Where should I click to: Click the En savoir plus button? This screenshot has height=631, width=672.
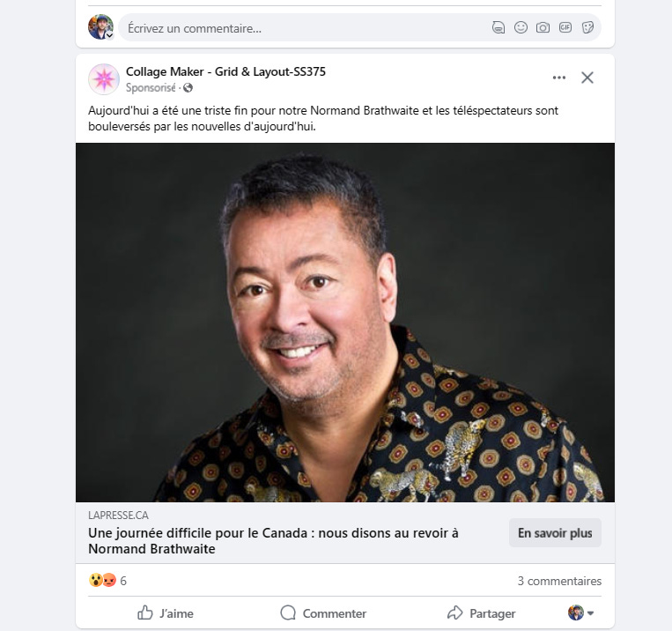tap(555, 533)
